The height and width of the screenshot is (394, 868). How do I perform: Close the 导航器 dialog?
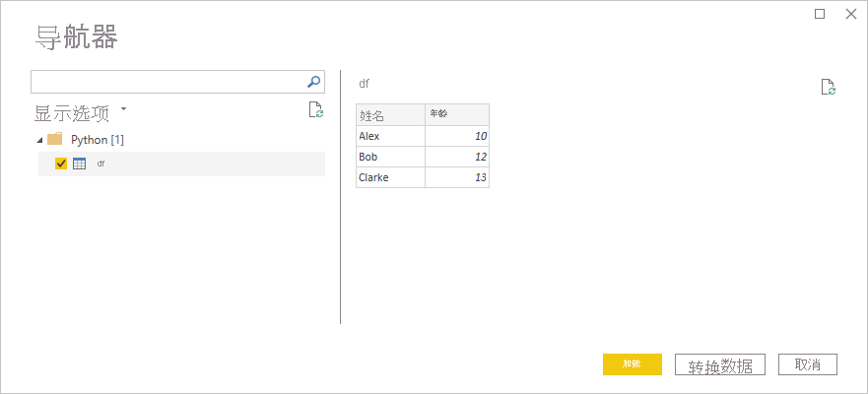pyautogui.click(x=850, y=14)
